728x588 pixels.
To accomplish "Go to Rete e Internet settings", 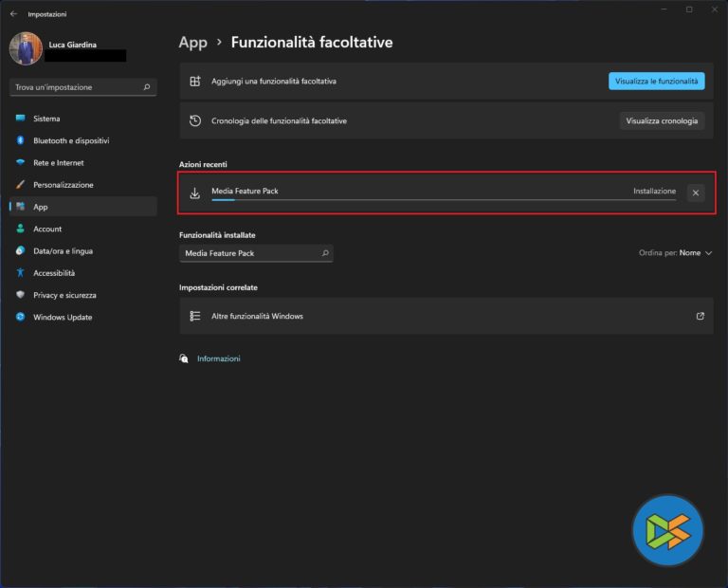I will click(58, 162).
